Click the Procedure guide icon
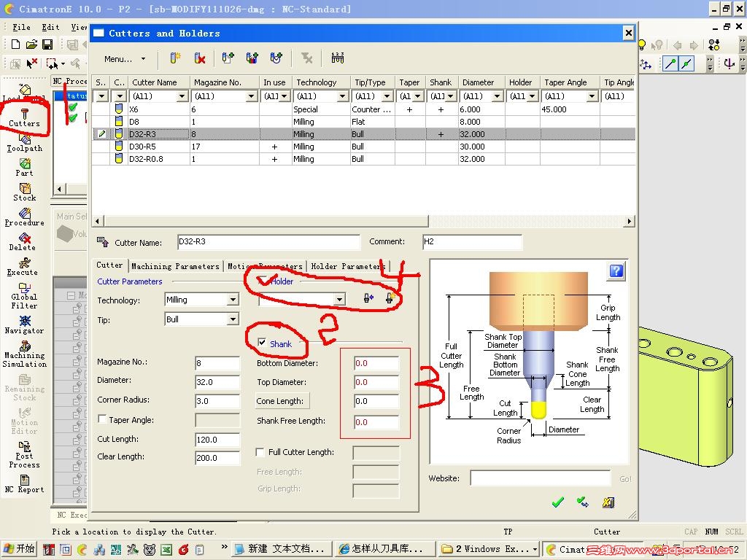747x560 pixels. pyautogui.click(x=24, y=217)
